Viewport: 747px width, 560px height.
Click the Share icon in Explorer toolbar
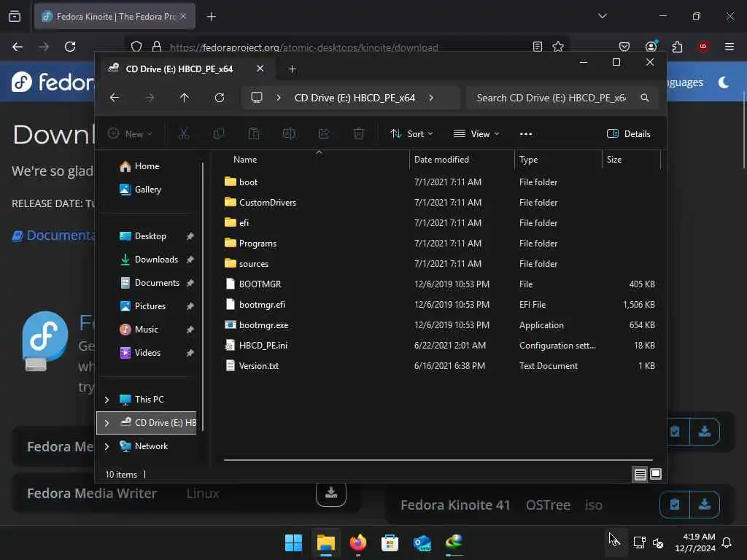324,134
